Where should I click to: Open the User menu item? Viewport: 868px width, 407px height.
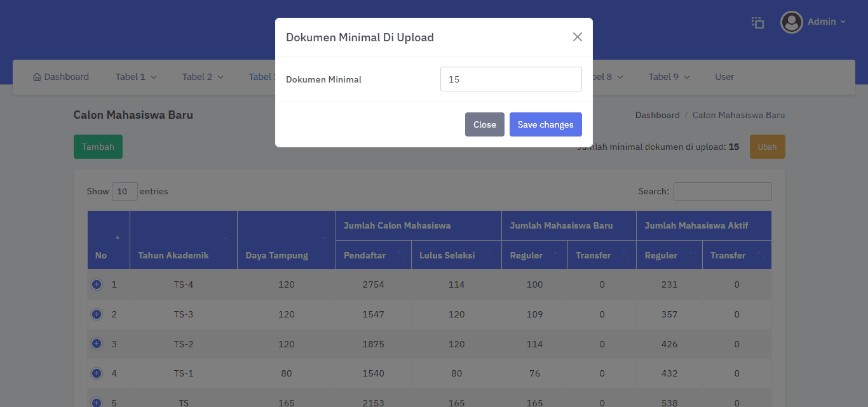click(724, 77)
